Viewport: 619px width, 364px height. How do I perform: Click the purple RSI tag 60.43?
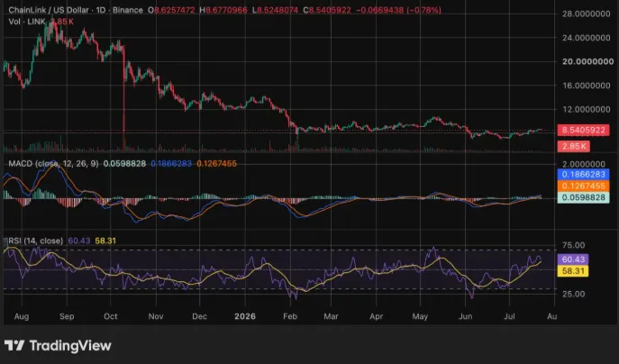click(x=573, y=259)
